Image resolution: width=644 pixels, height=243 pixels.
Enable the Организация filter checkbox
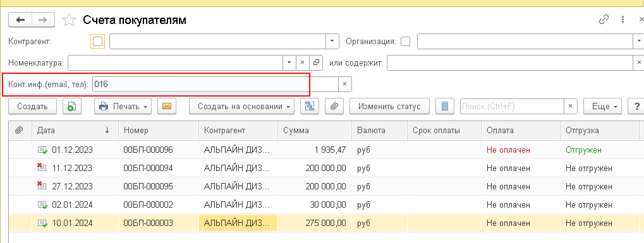point(405,42)
